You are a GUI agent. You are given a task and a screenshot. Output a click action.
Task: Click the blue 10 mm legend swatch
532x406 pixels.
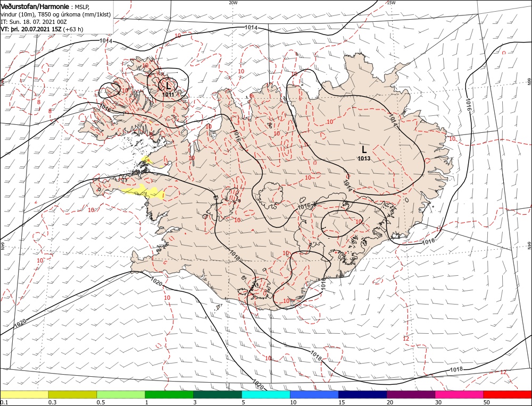314,394
